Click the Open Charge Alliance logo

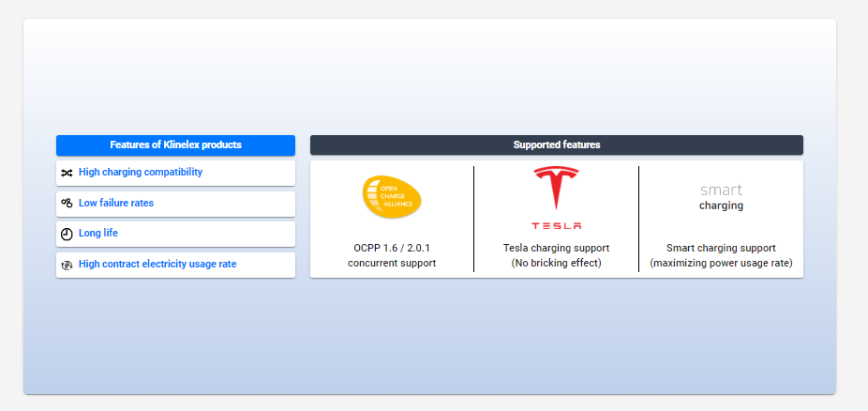(x=392, y=197)
